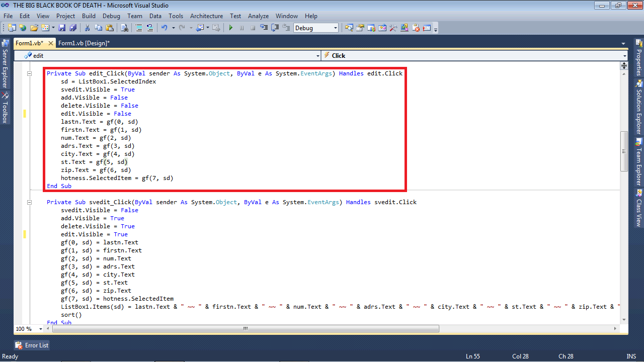Click the Step Into debug icon

tap(264, 28)
